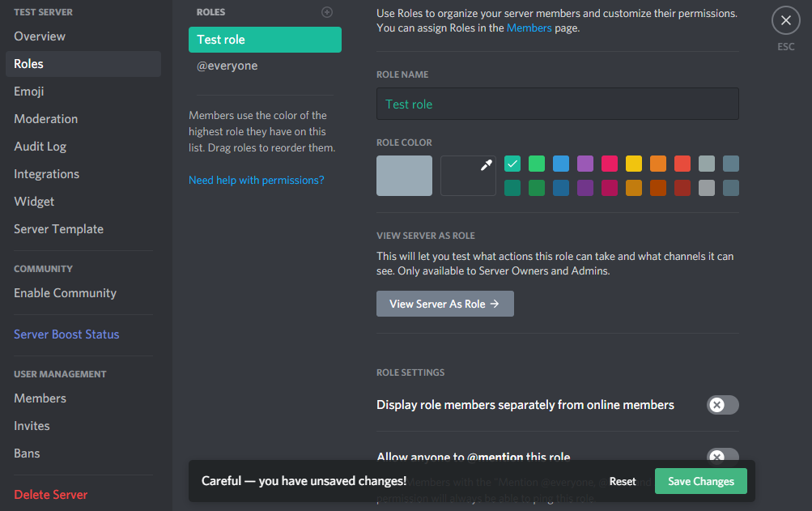Open the Audit Log page
This screenshot has height=511, width=812.
click(x=83, y=146)
